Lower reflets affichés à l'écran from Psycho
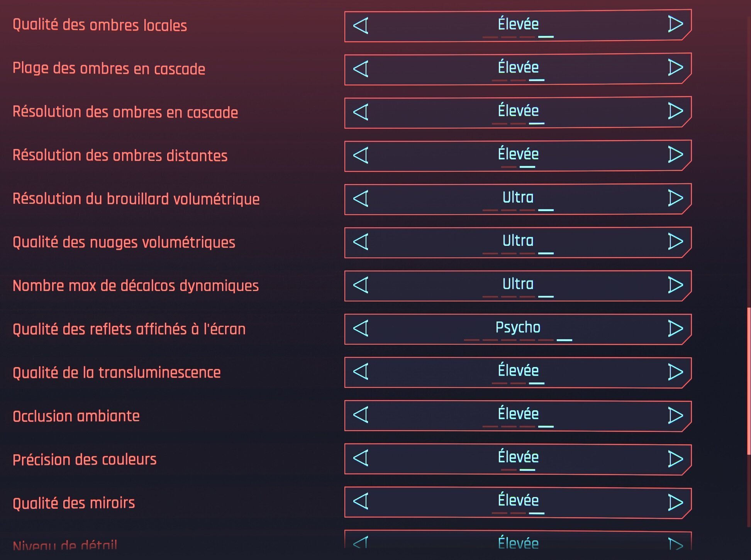Image resolution: width=751 pixels, height=560 pixels. tap(361, 328)
